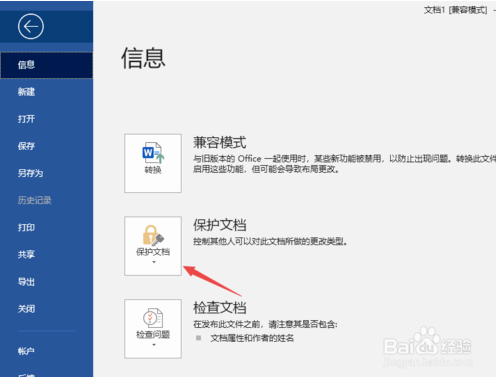The image size is (496, 377).
Task: Click the 保护文档 section heading
Action: pos(220,225)
